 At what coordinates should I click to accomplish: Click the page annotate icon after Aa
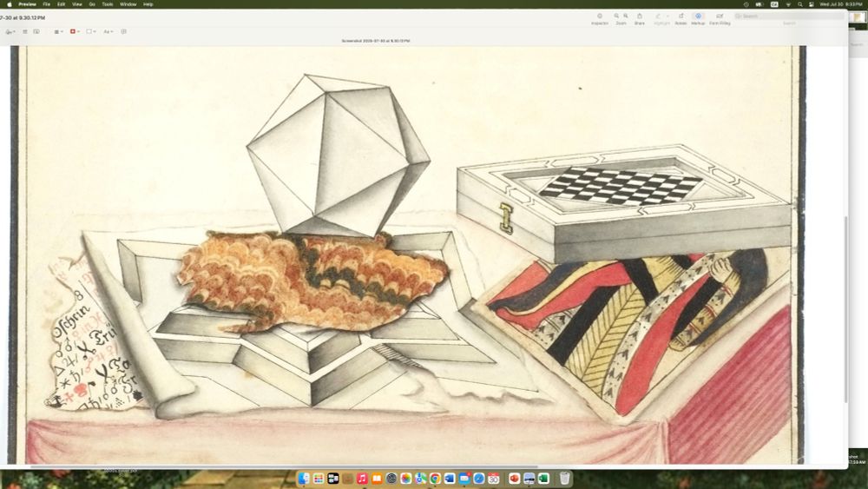(123, 31)
